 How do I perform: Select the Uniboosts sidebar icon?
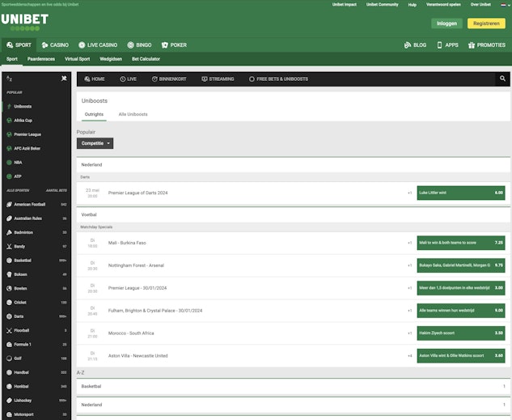point(9,107)
